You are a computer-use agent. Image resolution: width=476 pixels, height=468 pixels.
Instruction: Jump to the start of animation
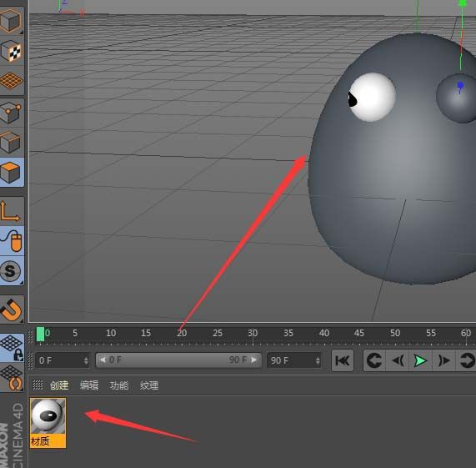(343, 360)
